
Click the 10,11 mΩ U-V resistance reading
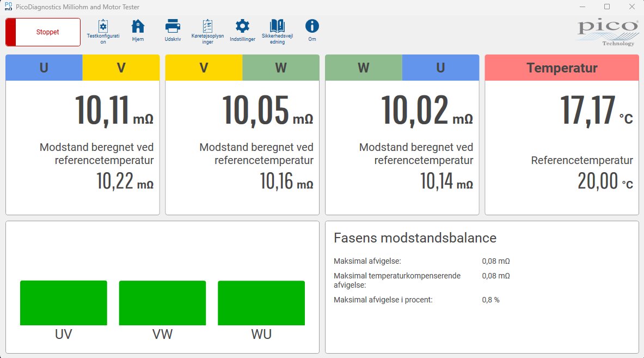coord(113,111)
